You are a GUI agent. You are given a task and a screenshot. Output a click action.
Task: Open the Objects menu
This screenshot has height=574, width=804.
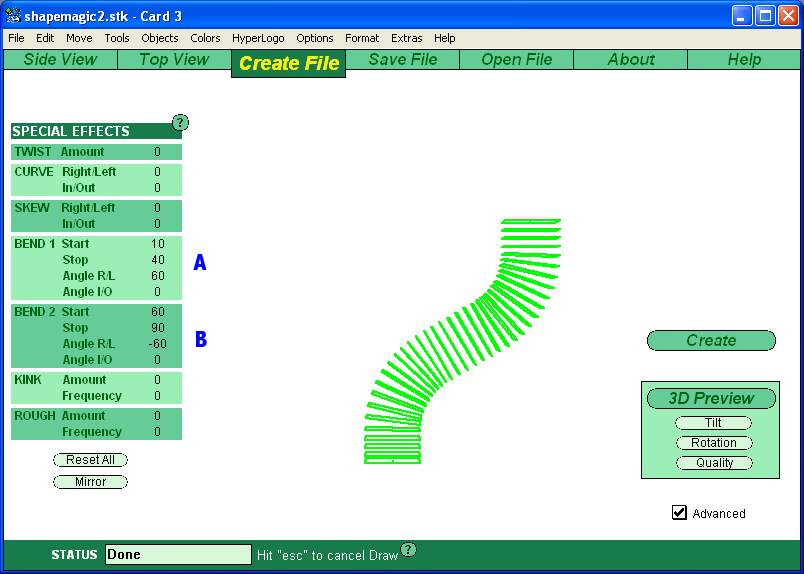[x=160, y=38]
